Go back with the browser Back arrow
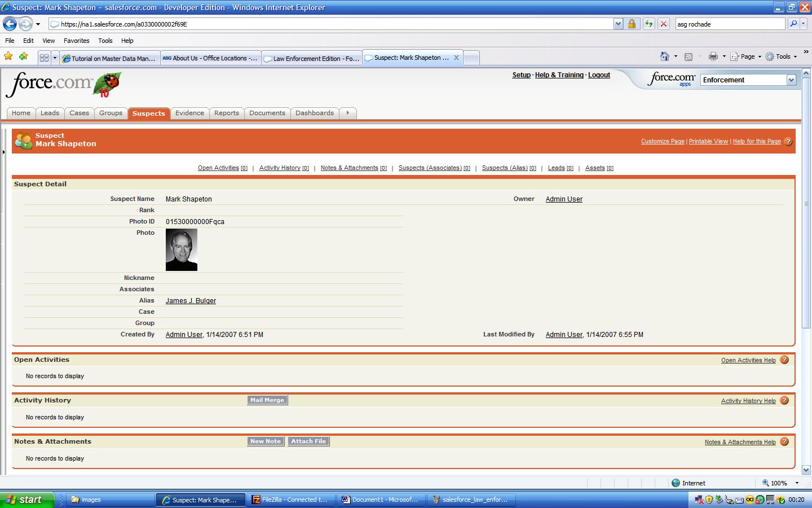Image resolution: width=812 pixels, height=508 pixels. point(10,24)
